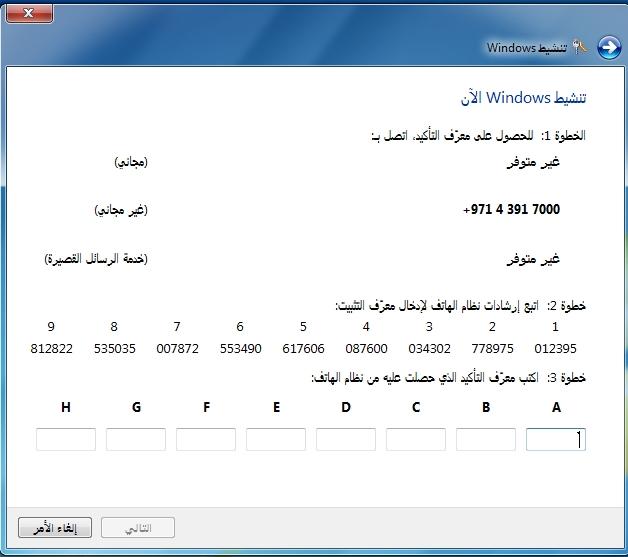
Task: Click the غير متوفر text beside (مجاني)
Action: pos(533,162)
